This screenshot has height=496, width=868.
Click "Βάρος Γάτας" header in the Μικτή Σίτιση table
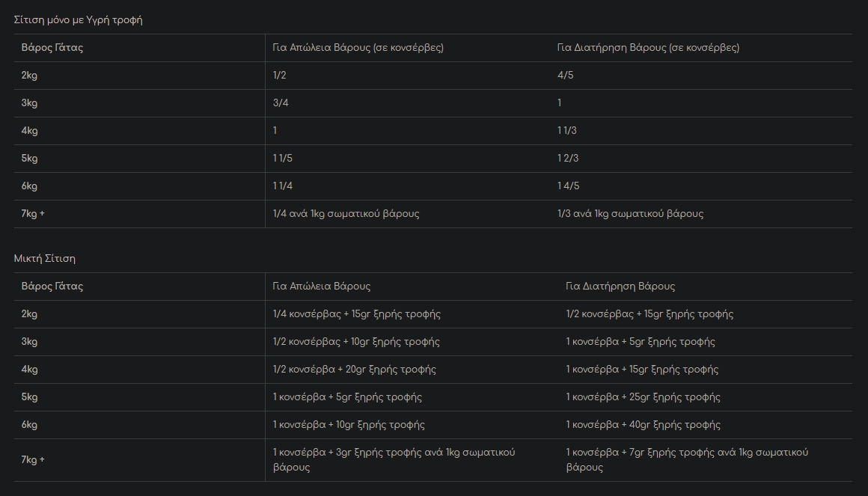coord(52,287)
